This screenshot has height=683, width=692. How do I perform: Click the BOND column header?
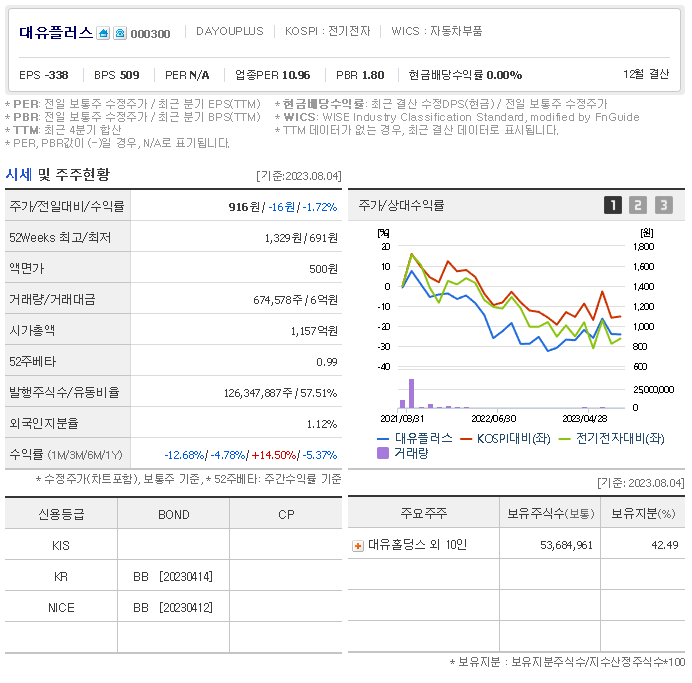[173, 515]
